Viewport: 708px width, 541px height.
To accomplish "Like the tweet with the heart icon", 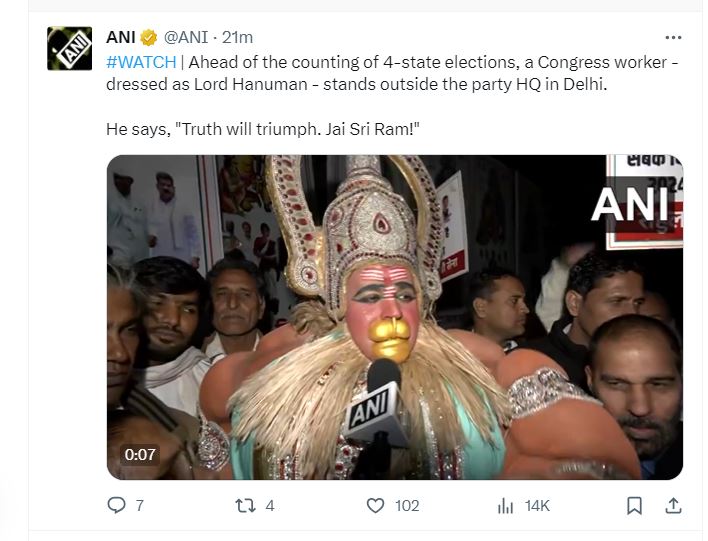I will [x=375, y=506].
